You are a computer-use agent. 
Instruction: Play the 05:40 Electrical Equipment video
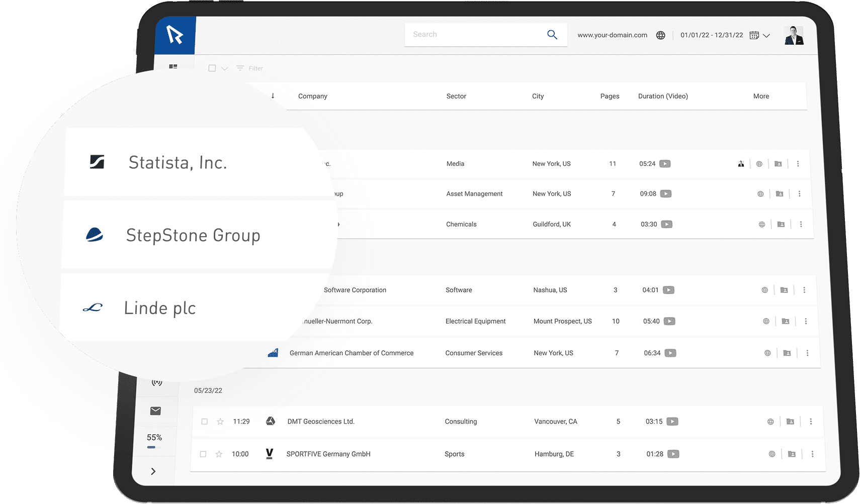(x=669, y=321)
